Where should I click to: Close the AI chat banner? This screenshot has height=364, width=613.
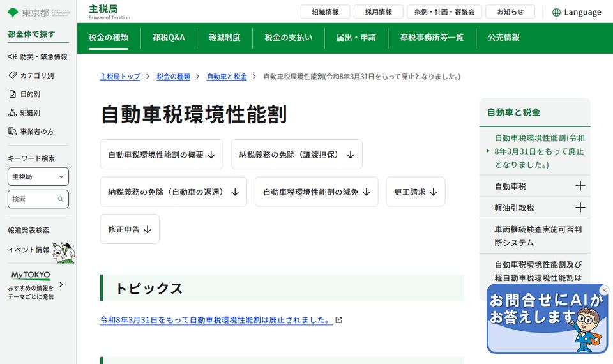tap(604, 290)
